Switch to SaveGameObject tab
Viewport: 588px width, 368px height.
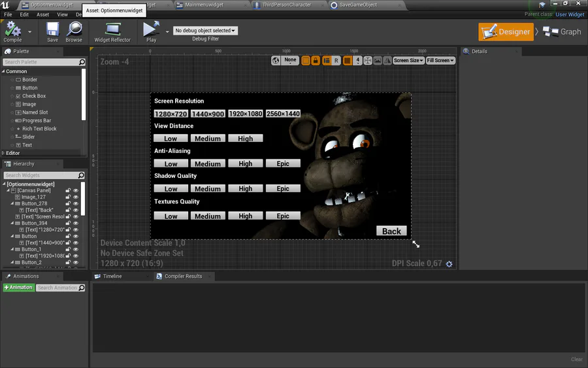click(358, 5)
